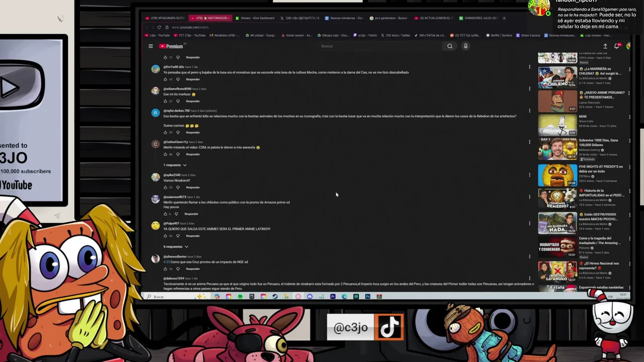Open the Recibidos Gmail bookmark
The height and width of the screenshot is (362, 644).
coord(225,36)
